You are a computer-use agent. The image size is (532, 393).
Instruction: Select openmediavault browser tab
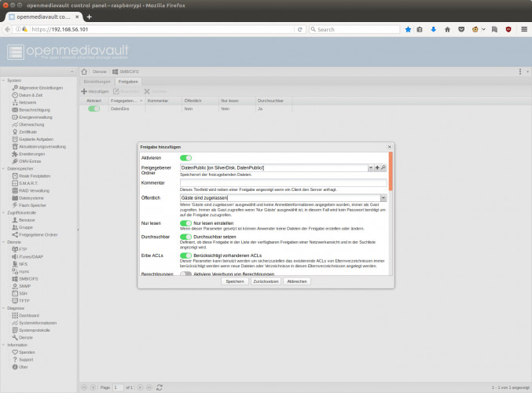click(44, 17)
